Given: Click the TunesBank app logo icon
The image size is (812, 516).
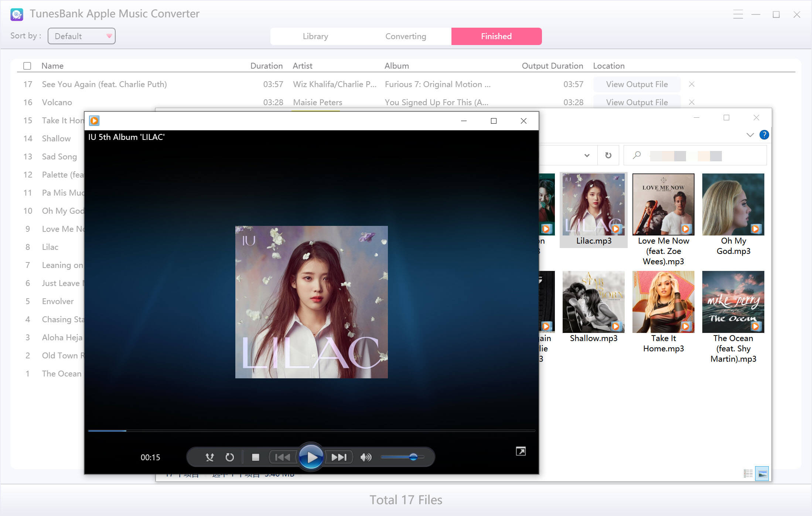Looking at the screenshot, I should click(17, 14).
